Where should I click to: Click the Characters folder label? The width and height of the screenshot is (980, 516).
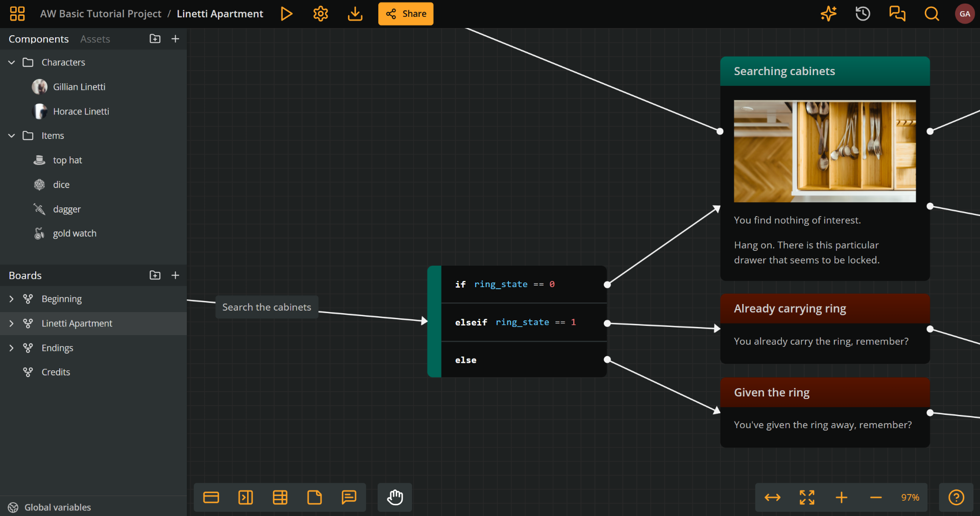(63, 62)
